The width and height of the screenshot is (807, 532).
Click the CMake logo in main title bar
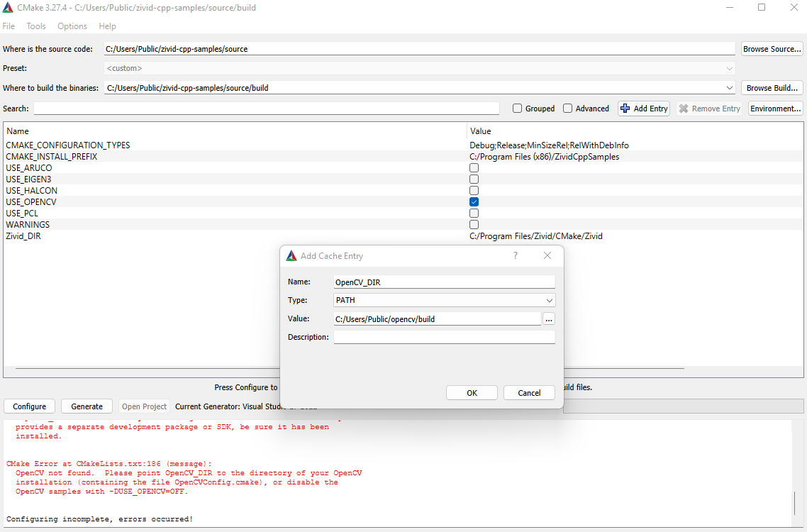coord(8,8)
